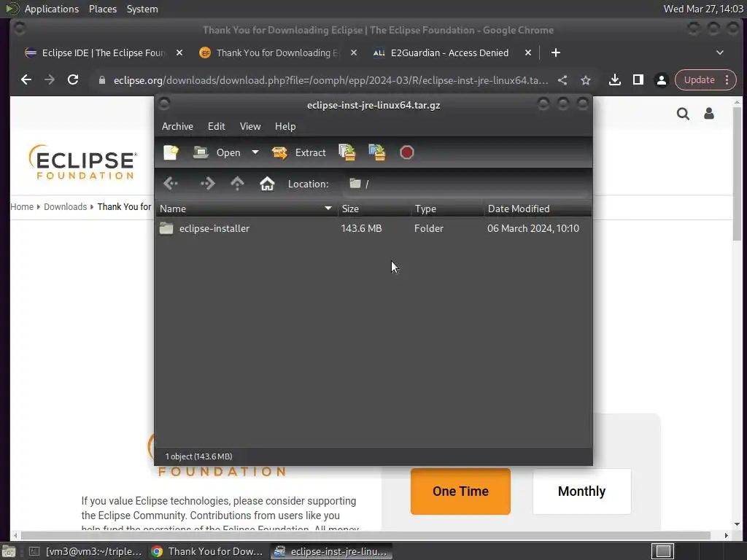747x560 pixels.
Task: Open the Applications menu in top panel
Action: pos(52,9)
